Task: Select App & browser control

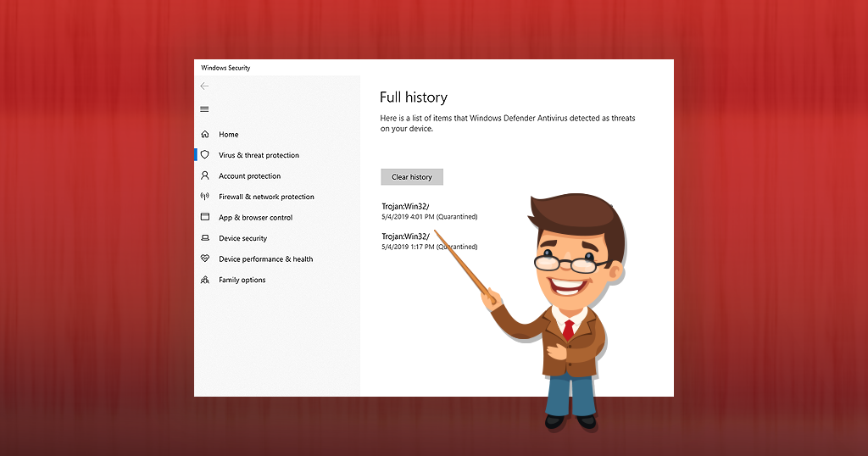Action: (255, 218)
